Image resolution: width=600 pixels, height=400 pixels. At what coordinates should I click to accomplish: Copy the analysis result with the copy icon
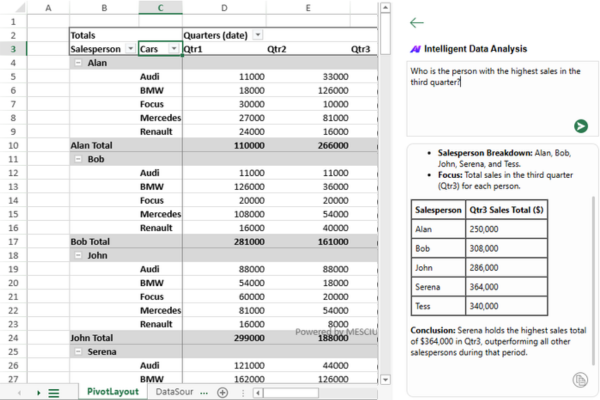(x=580, y=380)
